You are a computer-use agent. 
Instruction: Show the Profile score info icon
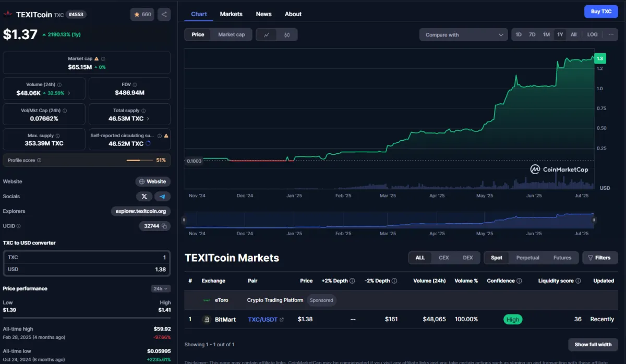pyautogui.click(x=39, y=160)
